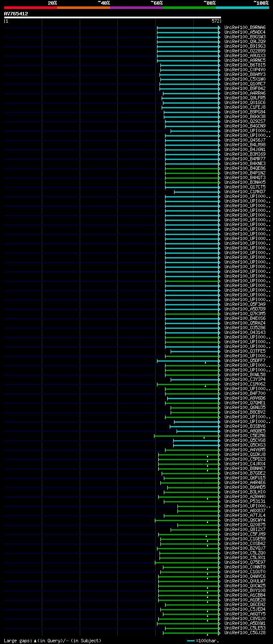Select the UniRef100_C0P4V0 label

pos(245,70)
